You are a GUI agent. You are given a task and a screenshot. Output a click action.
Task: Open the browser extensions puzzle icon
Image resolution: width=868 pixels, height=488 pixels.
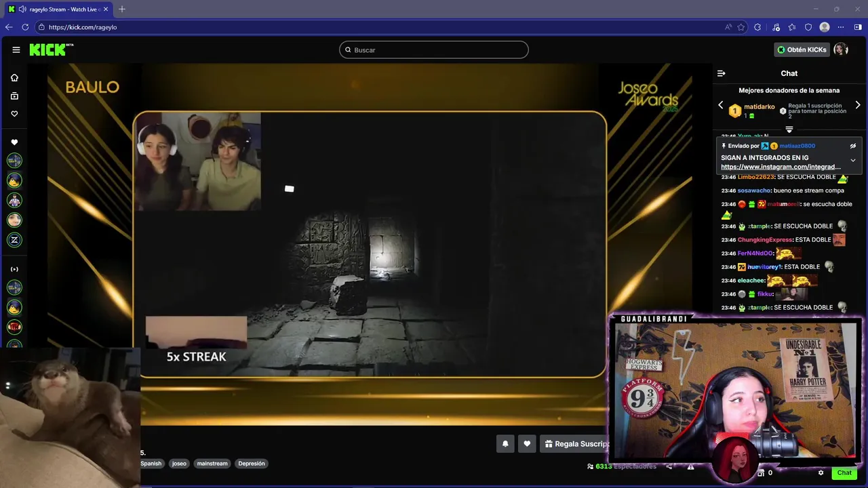click(x=757, y=27)
